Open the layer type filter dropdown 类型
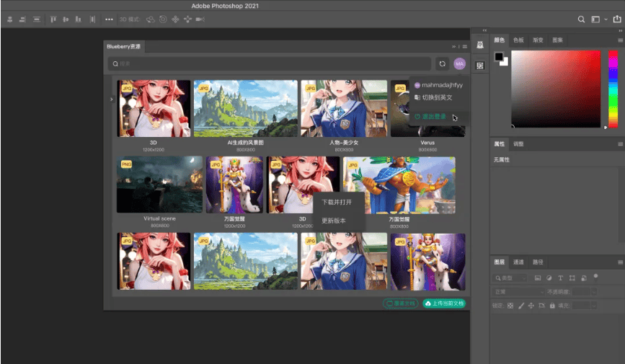This screenshot has height=364, width=625. tap(510, 278)
